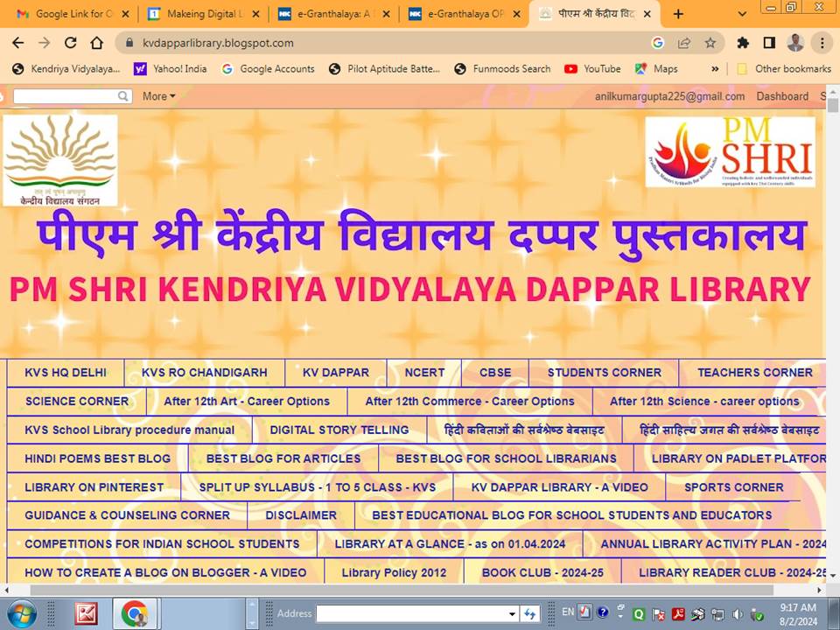
Task: Open the YouTube bookmark
Action: 592,68
